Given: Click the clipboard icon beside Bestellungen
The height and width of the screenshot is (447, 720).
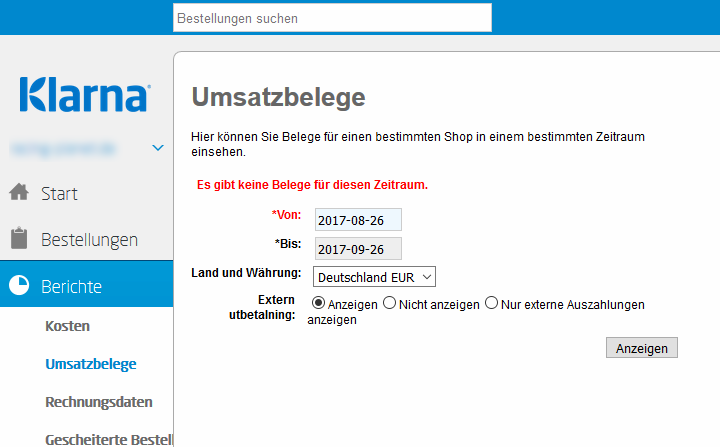Looking at the screenshot, I should click(x=18, y=239).
